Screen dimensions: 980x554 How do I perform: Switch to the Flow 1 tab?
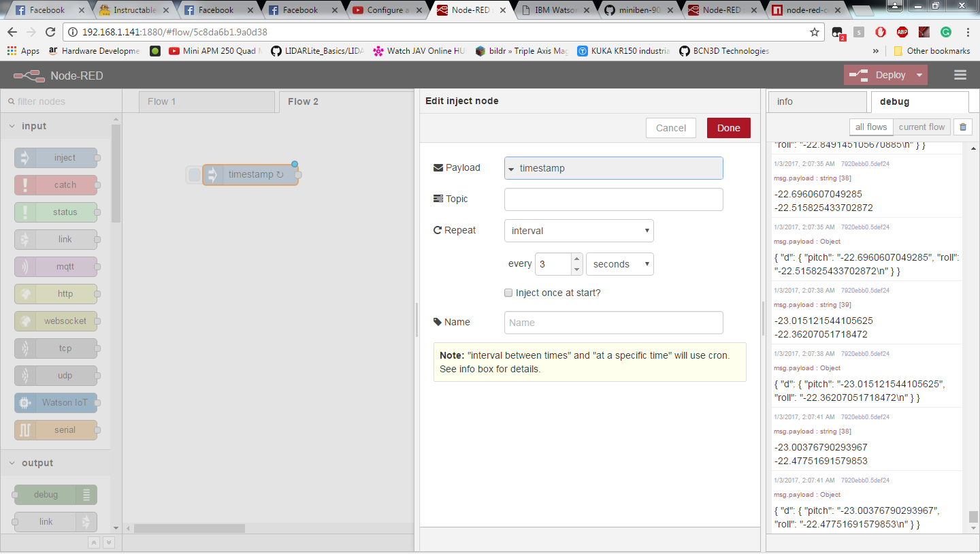pyautogui.click(x=207, y=102)
